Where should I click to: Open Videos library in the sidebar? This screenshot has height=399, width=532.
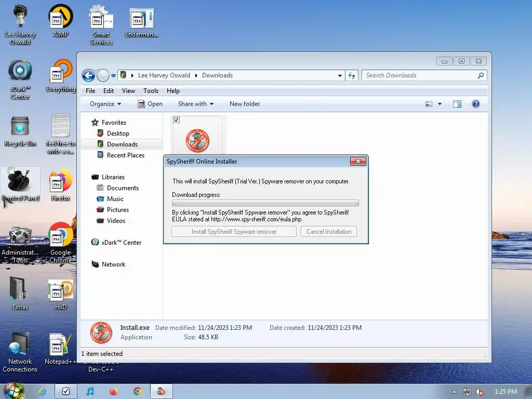pyautogui.click(x=116, y=220)
